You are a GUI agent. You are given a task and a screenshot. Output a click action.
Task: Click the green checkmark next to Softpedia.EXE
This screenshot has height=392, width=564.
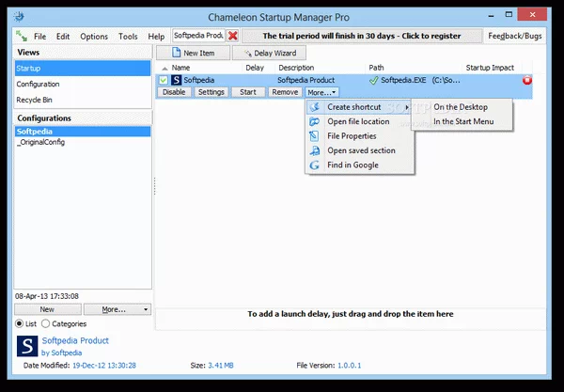tap(374, 80)
